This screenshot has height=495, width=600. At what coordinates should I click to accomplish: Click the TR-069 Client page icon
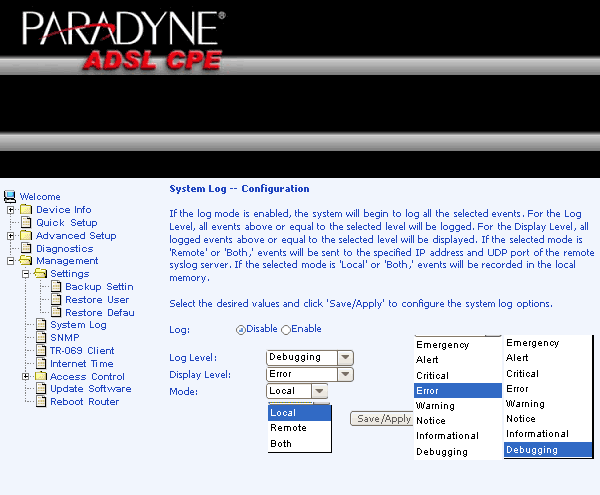click(x=41, y=350)
